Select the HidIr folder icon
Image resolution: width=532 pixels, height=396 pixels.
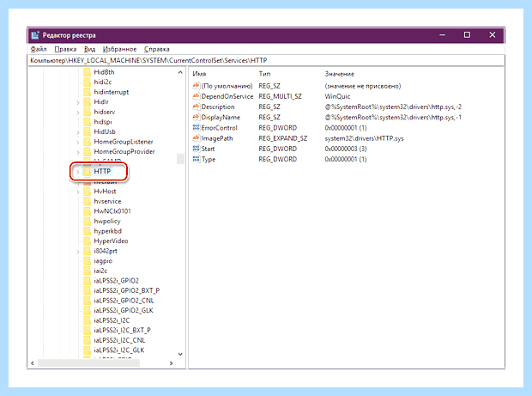(88, 102)
